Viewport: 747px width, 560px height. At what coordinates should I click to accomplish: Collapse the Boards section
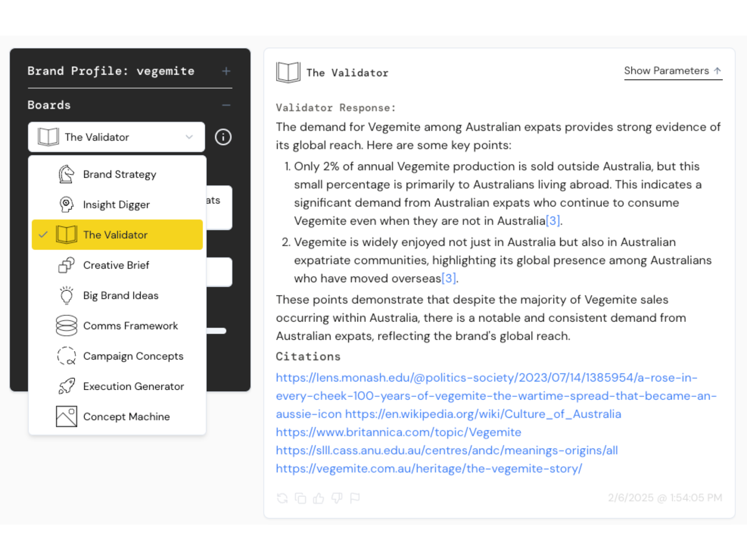[226, 105]
